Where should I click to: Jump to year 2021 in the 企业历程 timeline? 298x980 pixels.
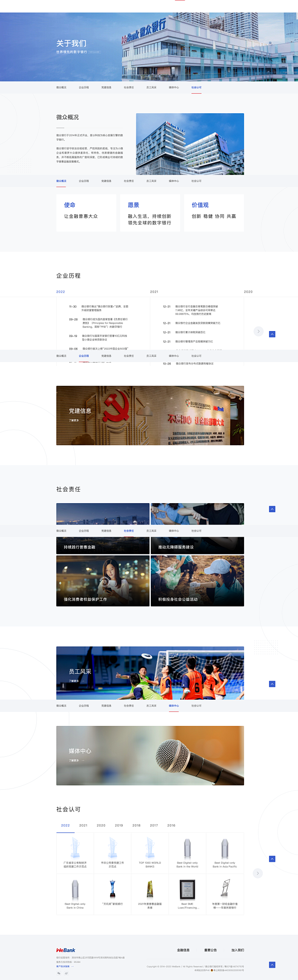tap(154, 292)
